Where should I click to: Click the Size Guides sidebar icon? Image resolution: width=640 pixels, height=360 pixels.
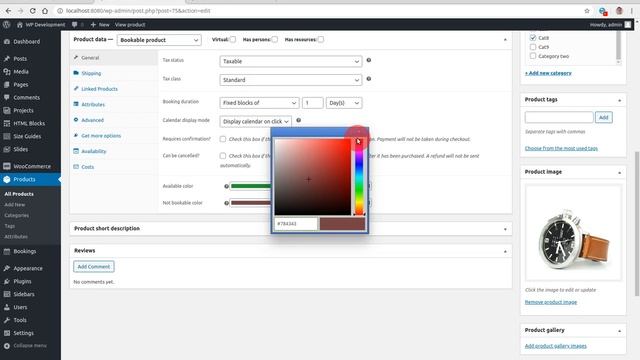click(x=7, y=136)
